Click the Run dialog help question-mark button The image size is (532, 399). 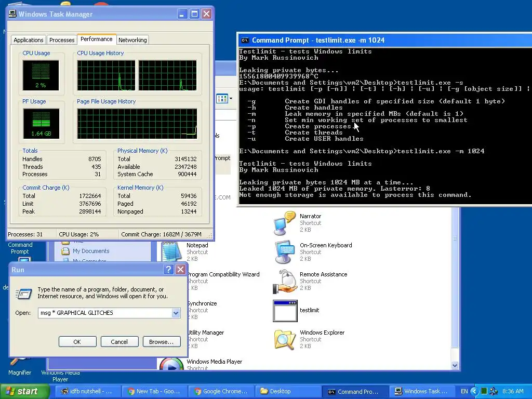click(x=168, y=270)
